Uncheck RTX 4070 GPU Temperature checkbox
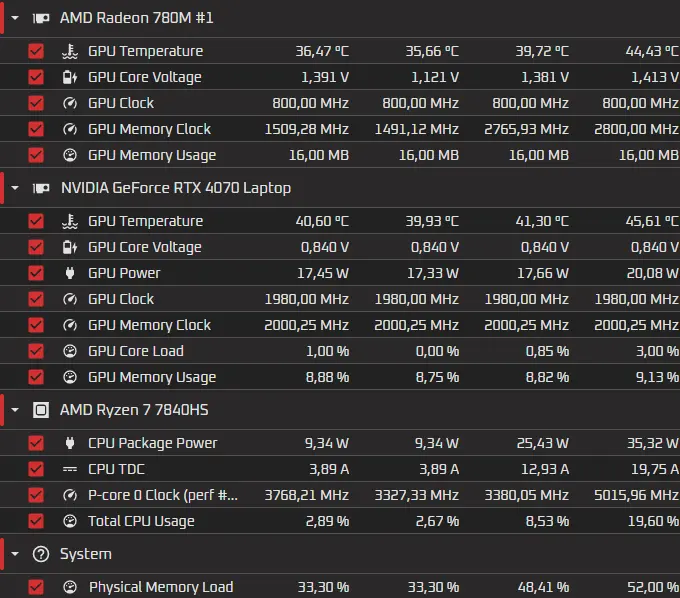Image resolution: width=680 pixels, height=598 pixels. (x=36, y=221)
